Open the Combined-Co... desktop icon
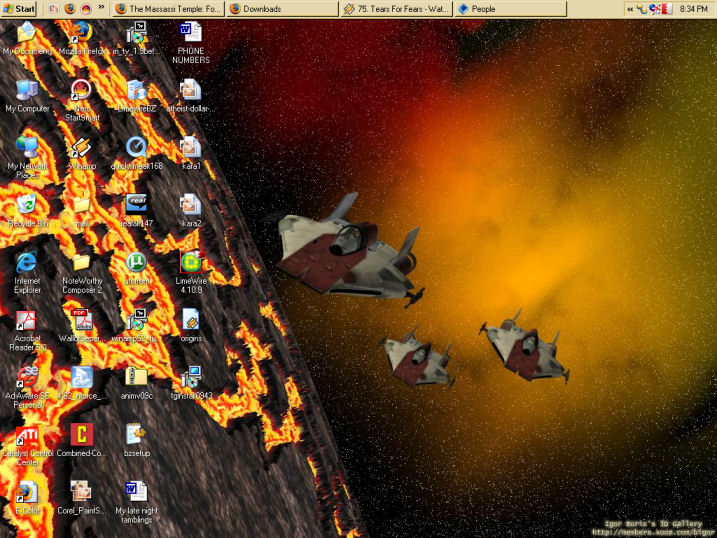 coord(82,441)
